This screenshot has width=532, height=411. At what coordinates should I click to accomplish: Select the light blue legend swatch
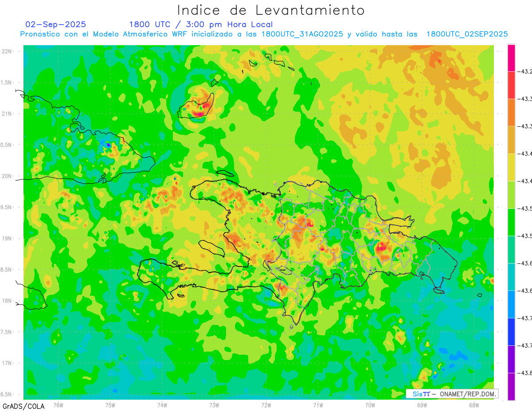[511, 305]
